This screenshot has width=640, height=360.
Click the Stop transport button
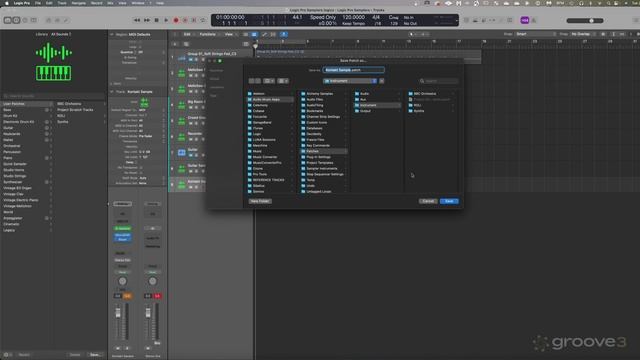pos(156,20)
